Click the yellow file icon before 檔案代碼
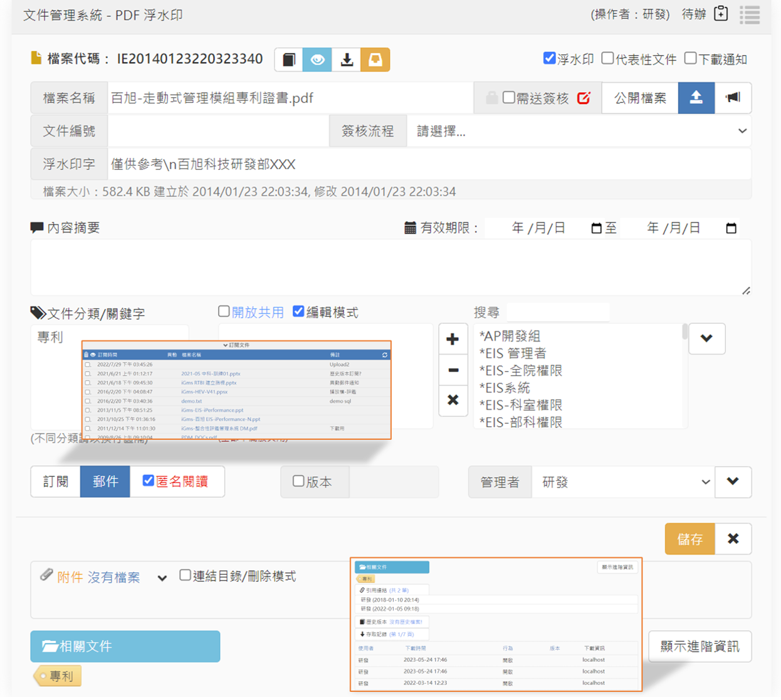Screen dimensions: 781x700 pyautogui.click(x=36, y=58)
